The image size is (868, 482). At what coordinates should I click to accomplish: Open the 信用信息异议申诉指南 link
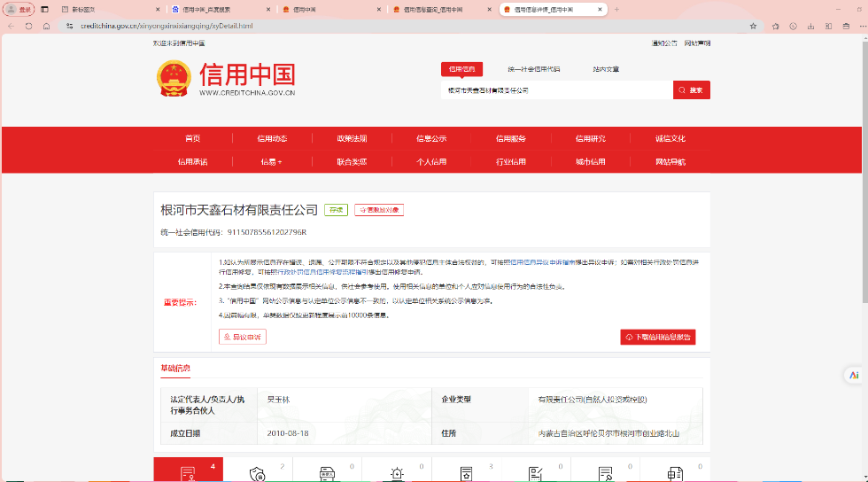[543, 262]
